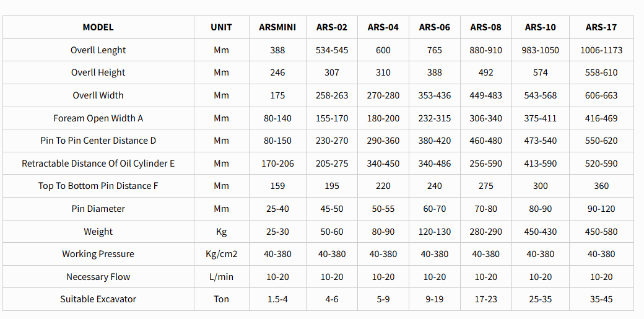644x319 pixels.
Task: Click the ARS-08 column header
Action: 486,27
